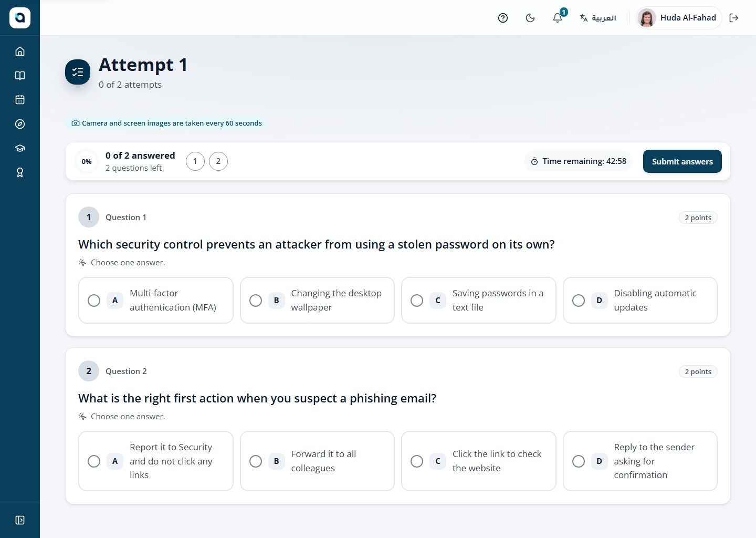Open Huda Al-Fahad profile menu

click(x=678, y=18)
